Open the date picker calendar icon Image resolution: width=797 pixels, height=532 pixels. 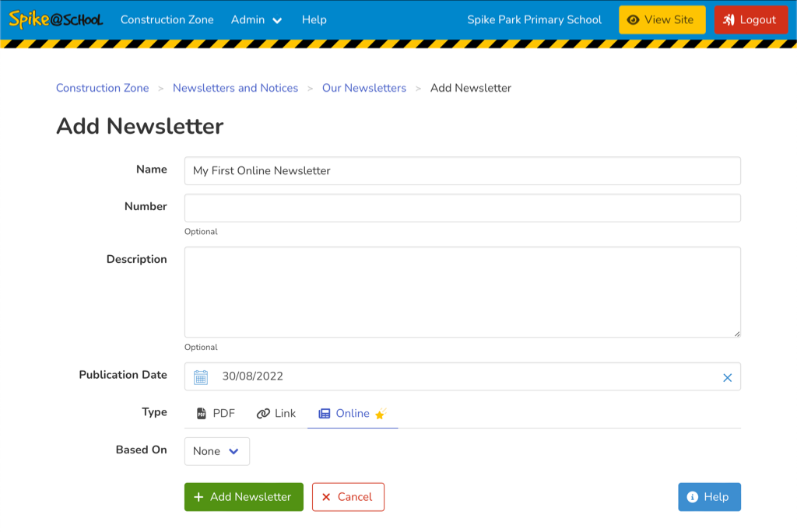tap(202, 376)
